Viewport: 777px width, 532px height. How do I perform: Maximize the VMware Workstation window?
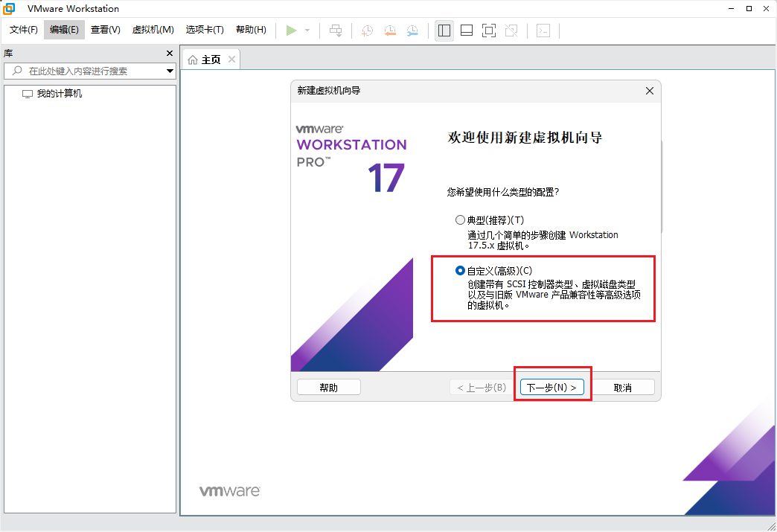point(749,8)
